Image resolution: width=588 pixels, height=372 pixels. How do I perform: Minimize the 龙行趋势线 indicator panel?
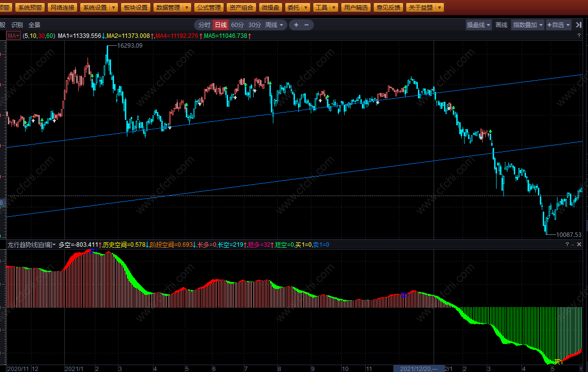573,245
